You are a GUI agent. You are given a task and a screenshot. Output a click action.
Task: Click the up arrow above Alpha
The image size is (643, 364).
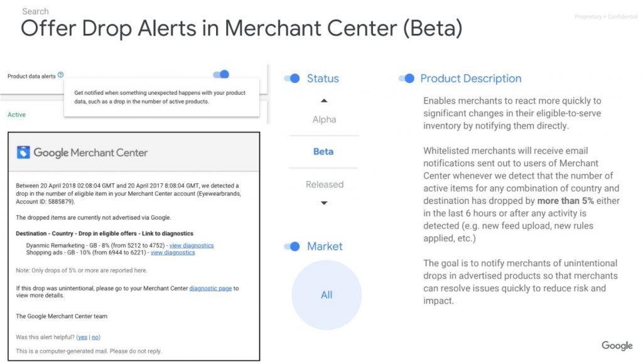[x=324, y=100]
